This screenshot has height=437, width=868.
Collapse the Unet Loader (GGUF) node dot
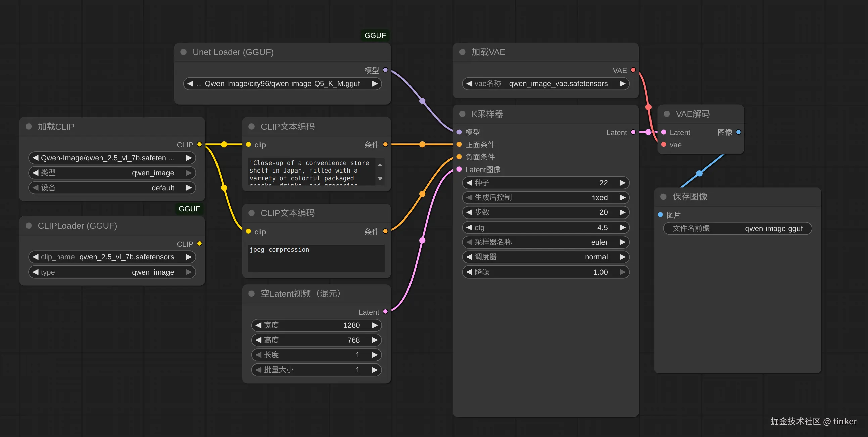184,52
